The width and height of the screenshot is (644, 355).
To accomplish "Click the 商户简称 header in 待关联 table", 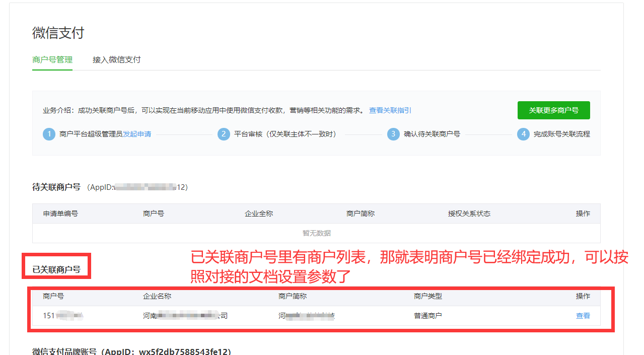I will [361, 214].
